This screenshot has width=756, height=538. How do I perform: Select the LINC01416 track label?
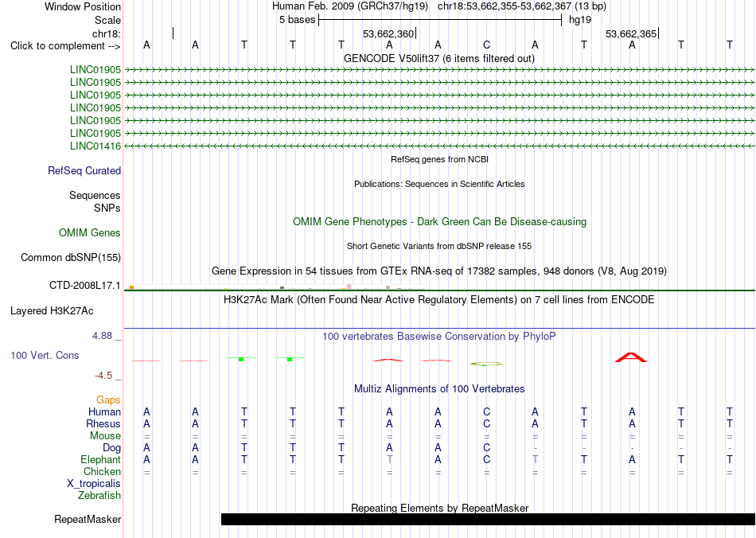coord(95,146)
